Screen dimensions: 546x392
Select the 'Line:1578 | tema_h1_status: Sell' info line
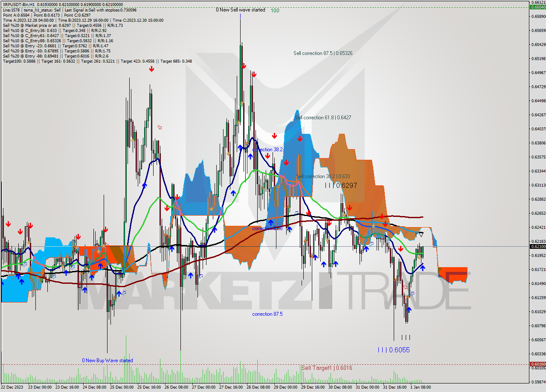70,10
